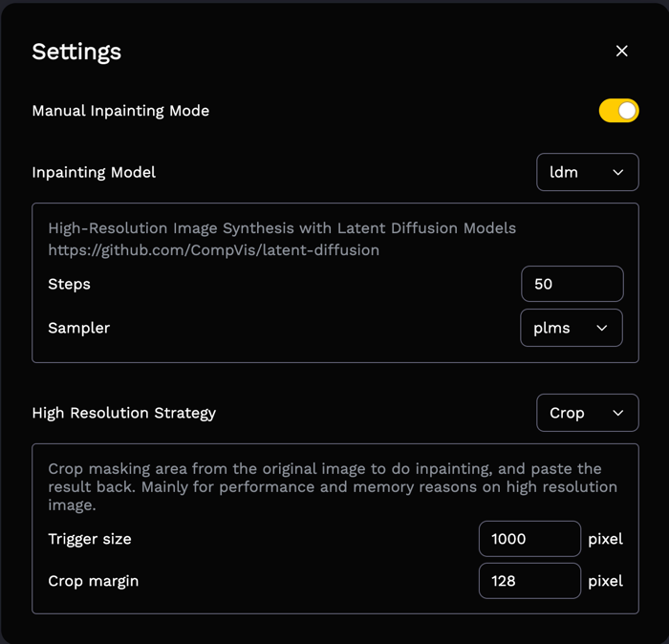Click the High Resolution Strategy label
This screenshot has height=644, width=669.
pyautogui.click(x=124, y=413)
